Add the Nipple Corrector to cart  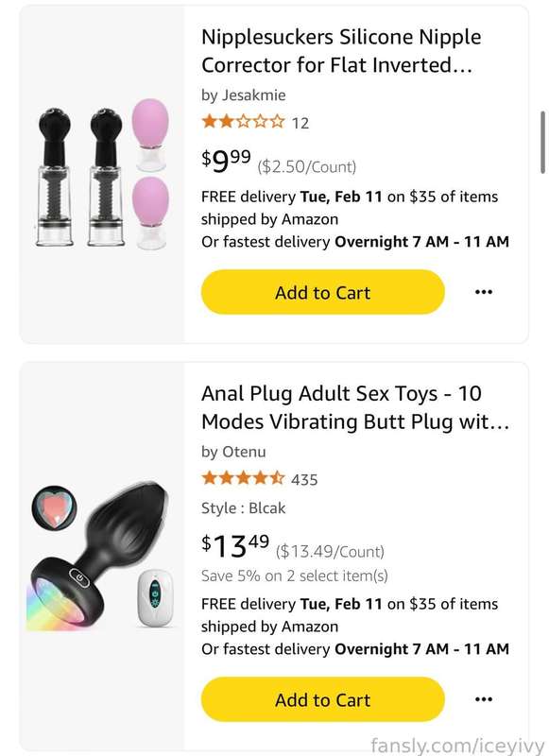322,292
